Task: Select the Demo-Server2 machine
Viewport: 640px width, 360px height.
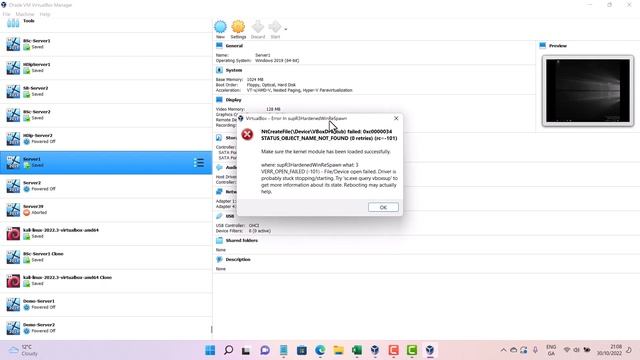Action: 106,328
